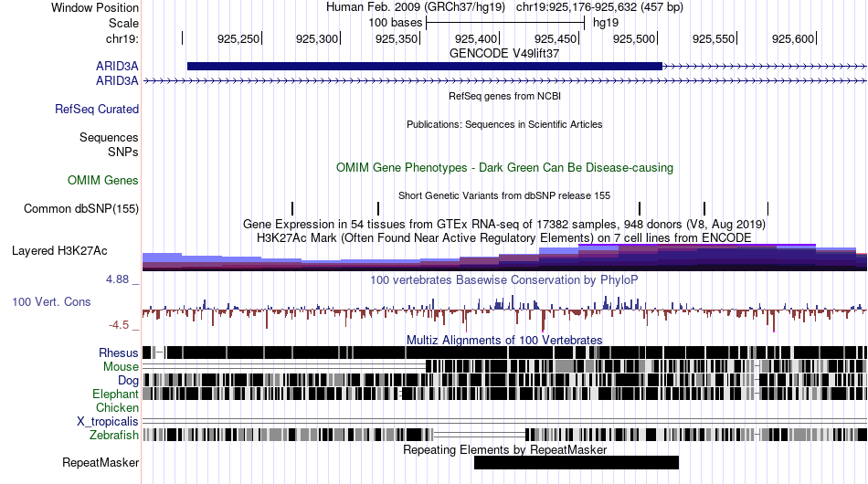Click the third dbSNP variant tick mark
Screen dimensions: 868x484
[640, 208]
